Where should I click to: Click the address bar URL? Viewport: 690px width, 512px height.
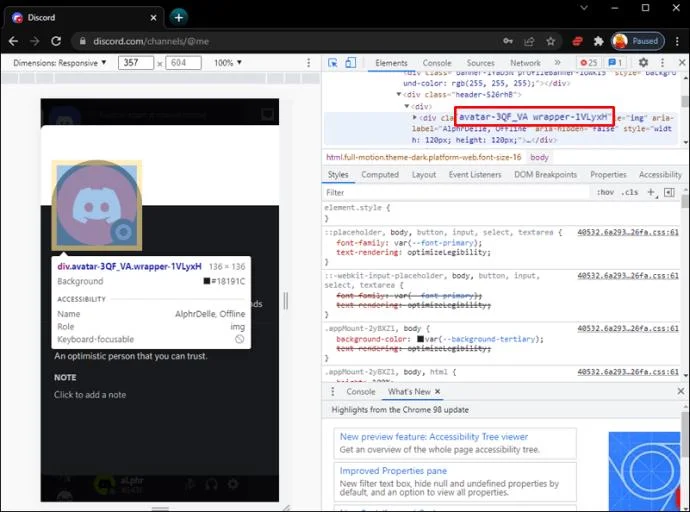coord(151,41)
